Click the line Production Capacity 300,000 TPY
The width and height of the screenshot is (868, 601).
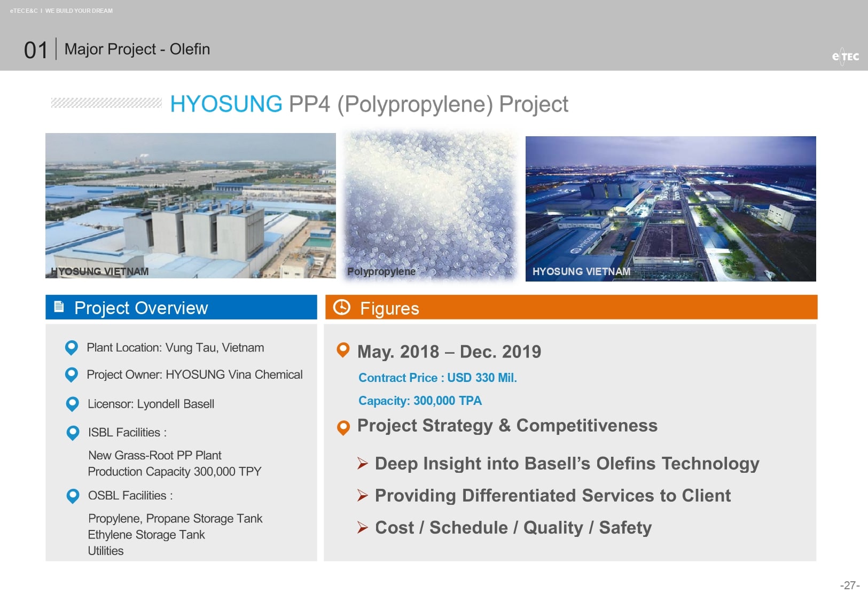coord(175,472)
